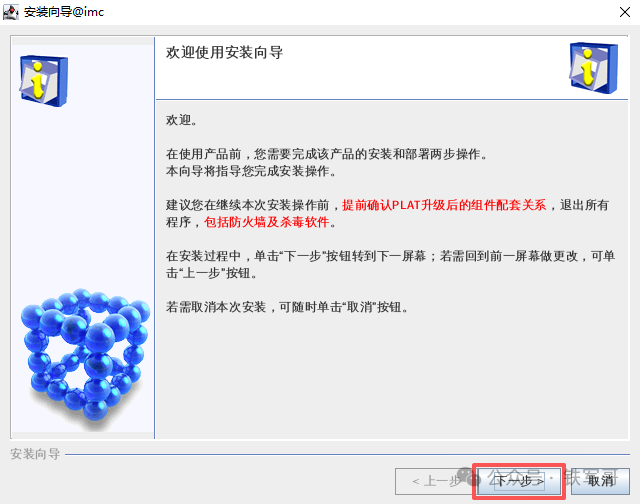
Task: Click the 下一步 > button
Action: coord(519,481)
